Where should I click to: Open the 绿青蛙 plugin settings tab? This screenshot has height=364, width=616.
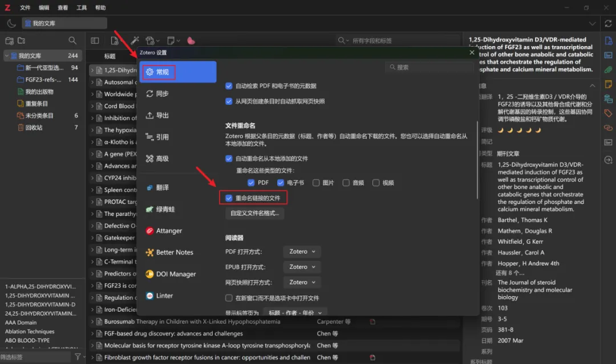point(177,209)
